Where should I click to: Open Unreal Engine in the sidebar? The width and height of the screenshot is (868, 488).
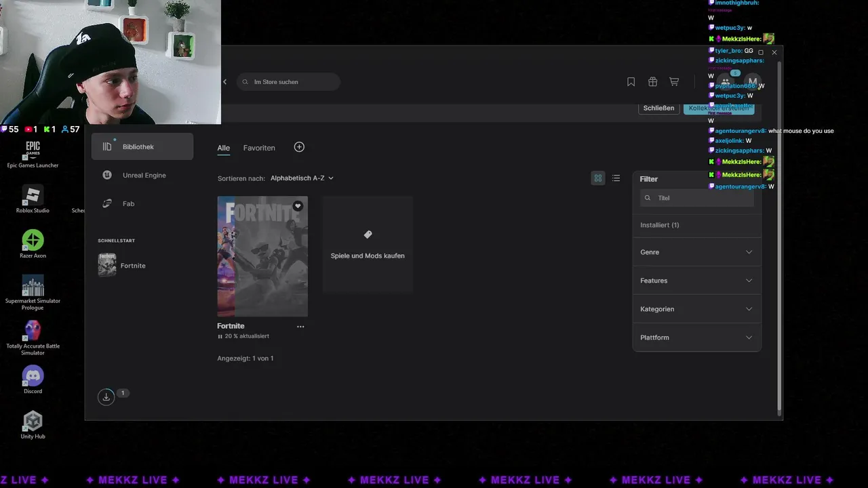point(142,175)
